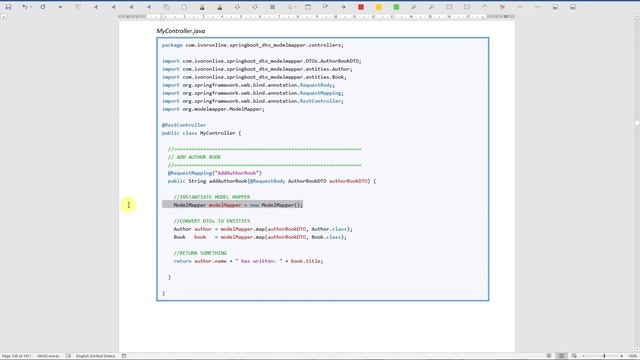Click the horizontal ruler above the page
This screenshot has width=640, height=360.
[316, 17]
